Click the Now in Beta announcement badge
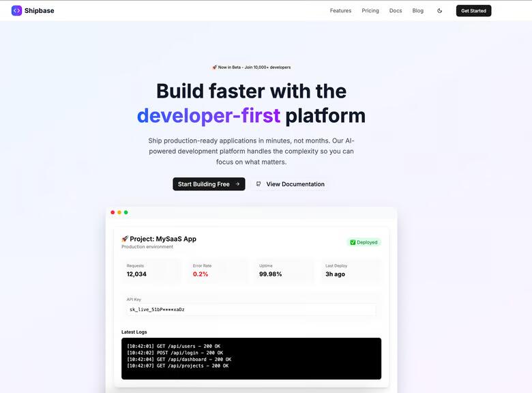The width and height of the screenshot is (532, 393). click(252, 67)
